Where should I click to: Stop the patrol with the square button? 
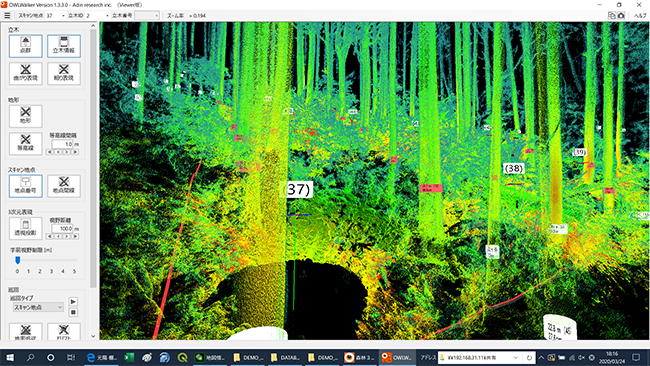pos(73,312)
